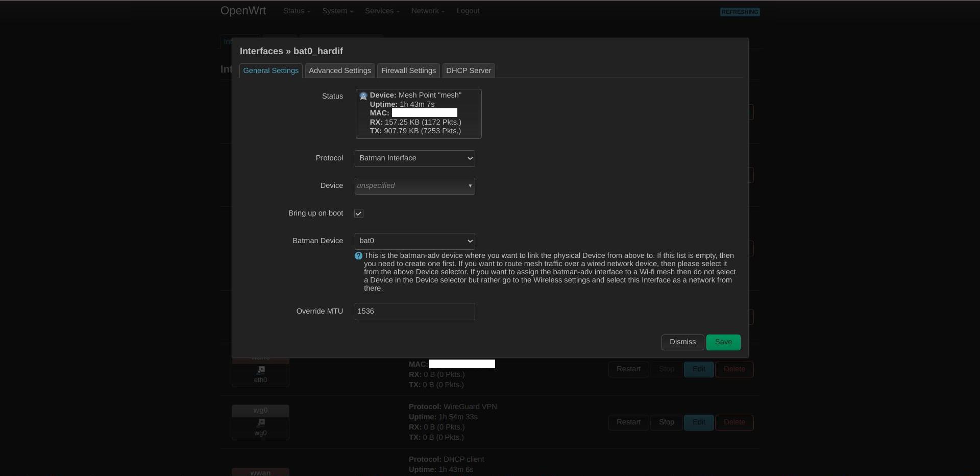Switch to the General Settings tab
Image resolution: width=980 pixels, height=476 pixels.
coord(271,70)
